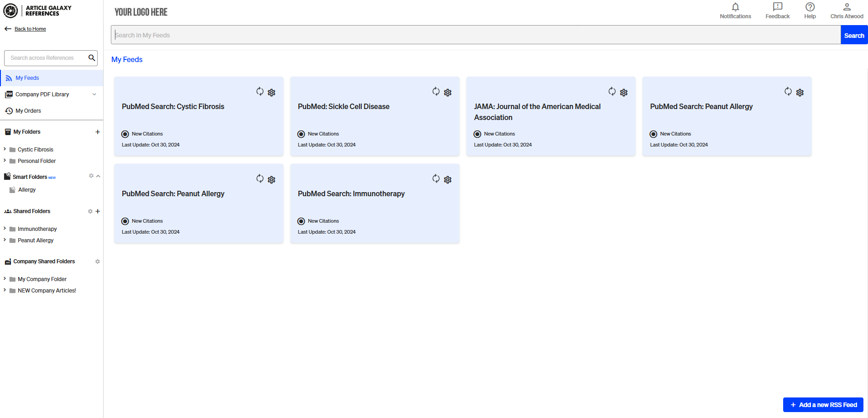Open the JAMA journal feed title
The image size is (868, 418).
tap(537, 112)
